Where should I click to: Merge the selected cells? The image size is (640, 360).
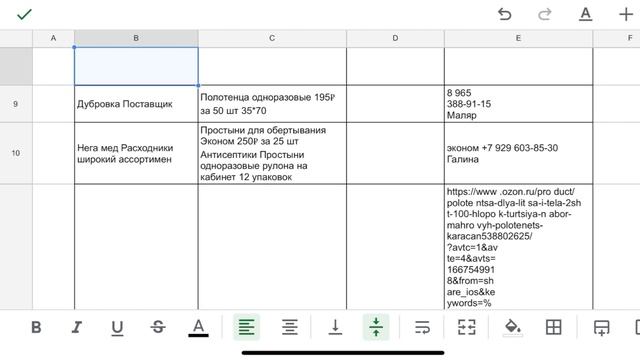tap(467, 327)
